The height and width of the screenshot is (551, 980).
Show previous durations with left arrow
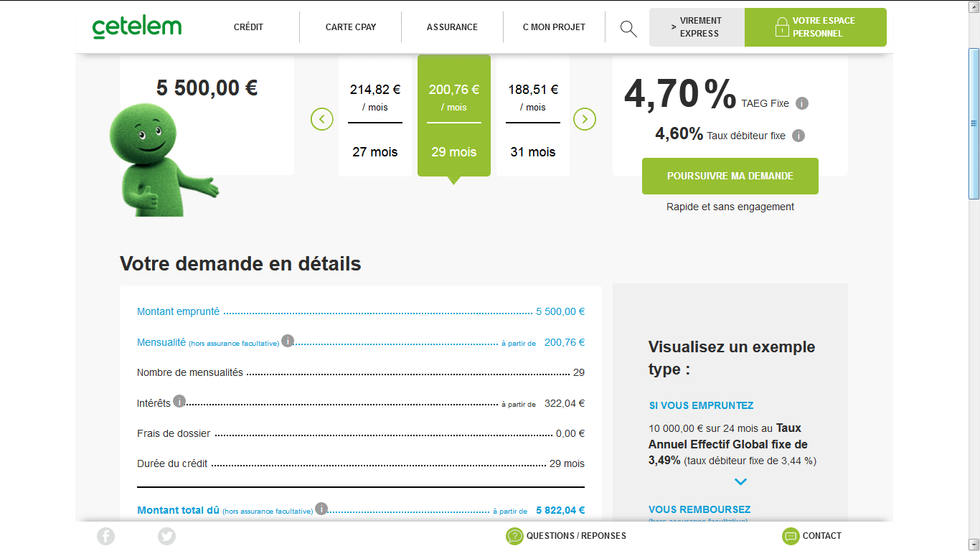click(x=322, y=119)
